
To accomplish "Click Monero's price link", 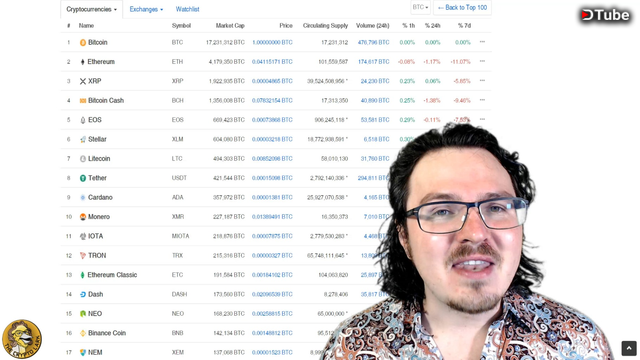I will (272, 217).
